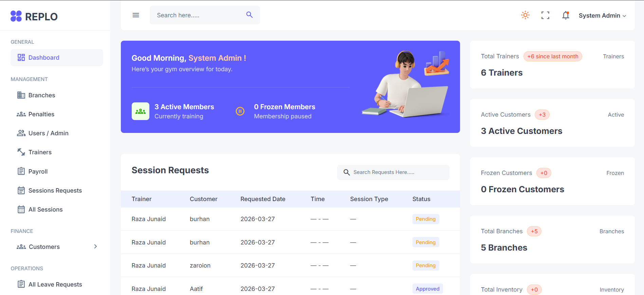Screen dimensions: 644x295
Task: Open the System Admin user dropdown
Action: 602,16
